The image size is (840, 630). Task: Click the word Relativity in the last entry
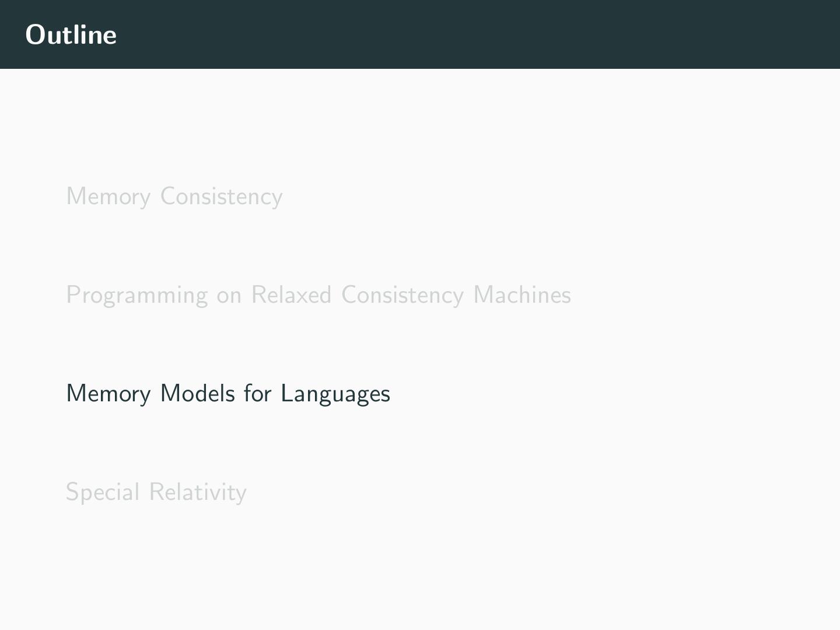pyautogui.click(x=198, y=492)
